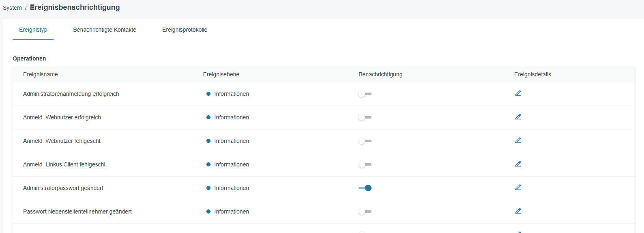Click the Benachrichtigung column header
The height and width of the screenshot is (233, 644).
point(380,74)
